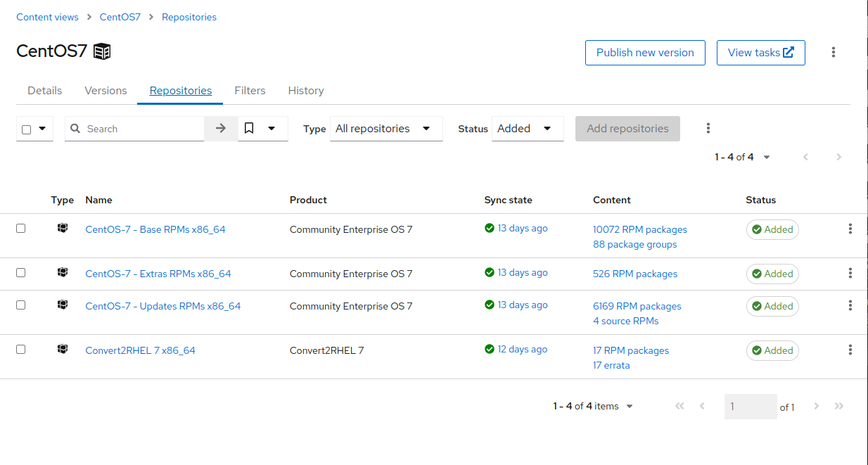Switch to the Versions tab
This screenshot has width=868, height=465.
pos(106,90)
